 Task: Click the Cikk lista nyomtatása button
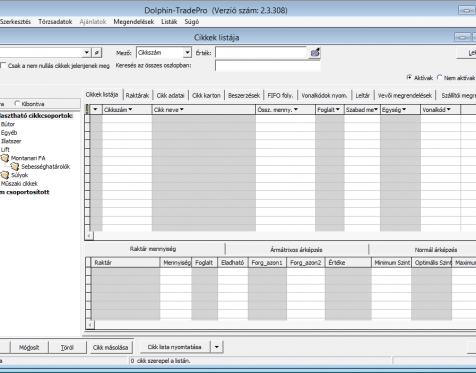(175, 347)
